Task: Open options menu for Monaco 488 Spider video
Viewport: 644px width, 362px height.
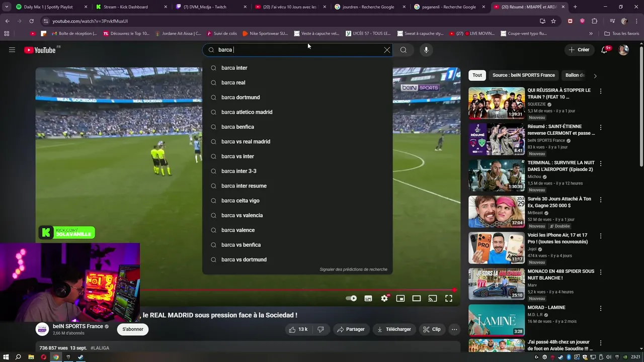Action: pyautogui.click(x=601, y=273)
